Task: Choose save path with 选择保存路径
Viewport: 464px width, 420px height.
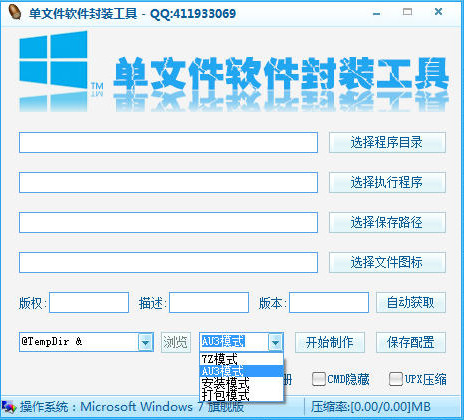Action: pyautogui.click(x=387, y=222)
